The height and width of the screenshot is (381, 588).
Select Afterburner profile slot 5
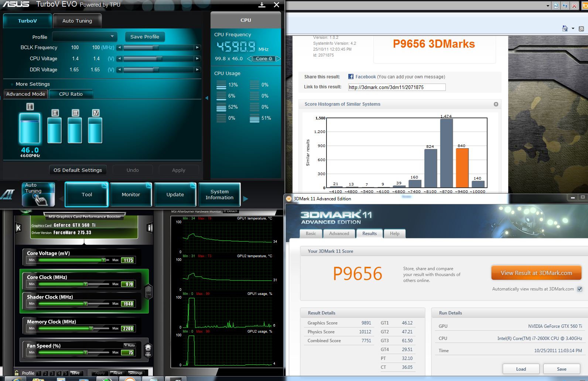(65, 373)
